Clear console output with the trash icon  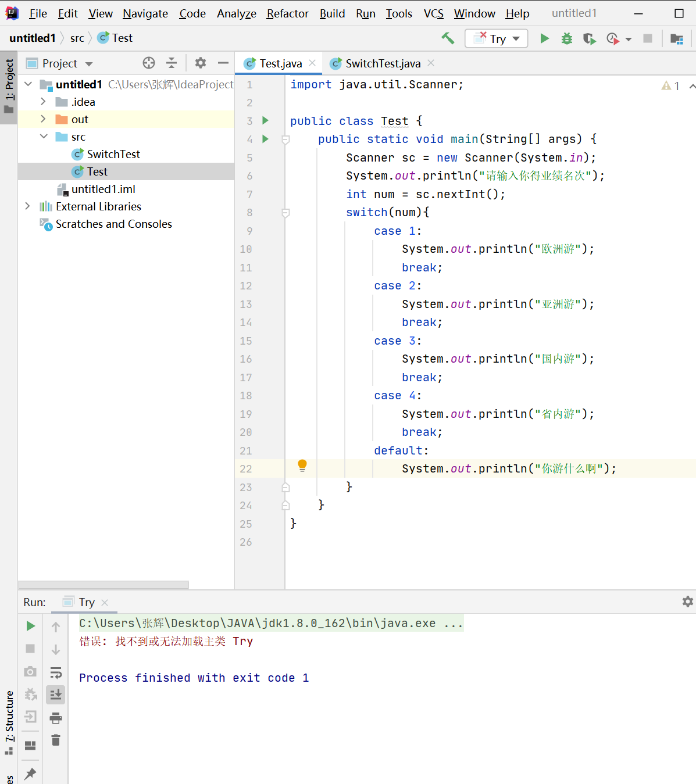(x=56, y=740)
